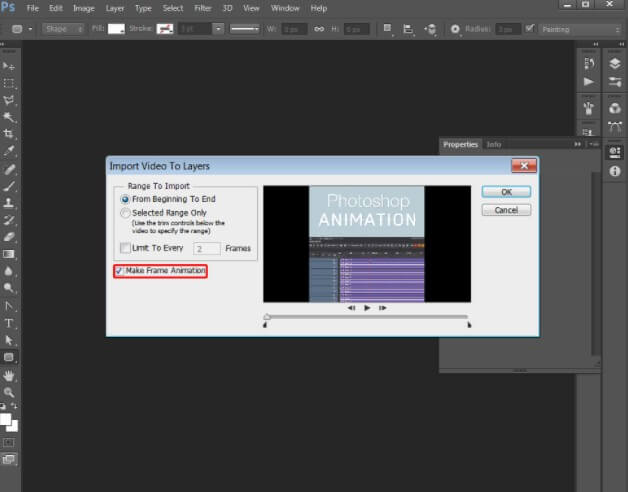Select the Gradient tool
The image size is (628, 492).
(x=9, y=254)
